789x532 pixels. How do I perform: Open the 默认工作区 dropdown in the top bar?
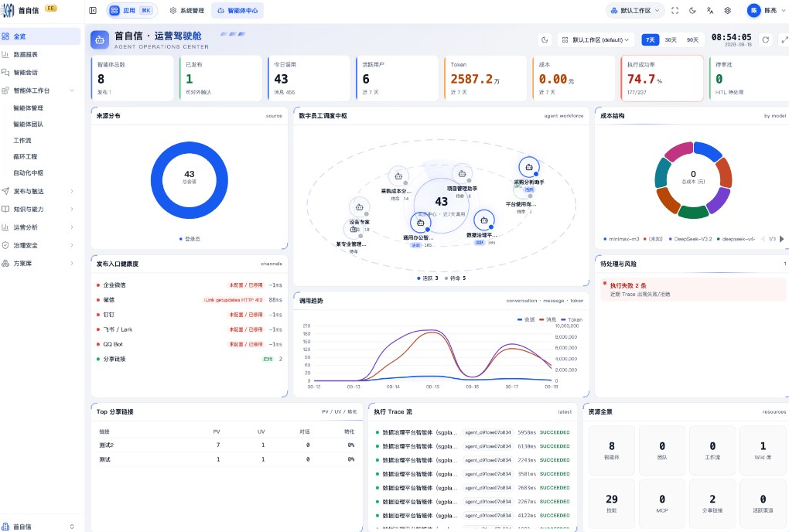pos(634,10)
